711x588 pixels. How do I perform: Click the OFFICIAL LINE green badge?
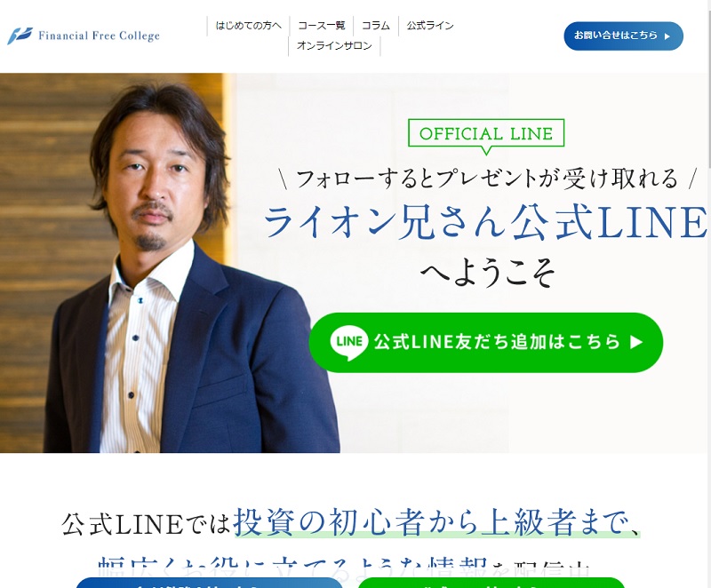click(486, 134)
